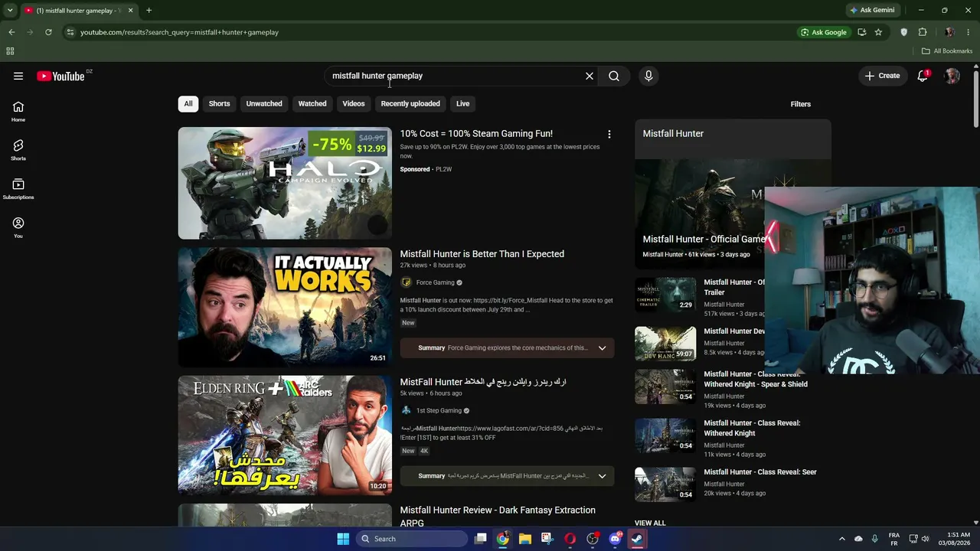Open the 'Class Reveal: Seer' video

[x=760, y=472]
